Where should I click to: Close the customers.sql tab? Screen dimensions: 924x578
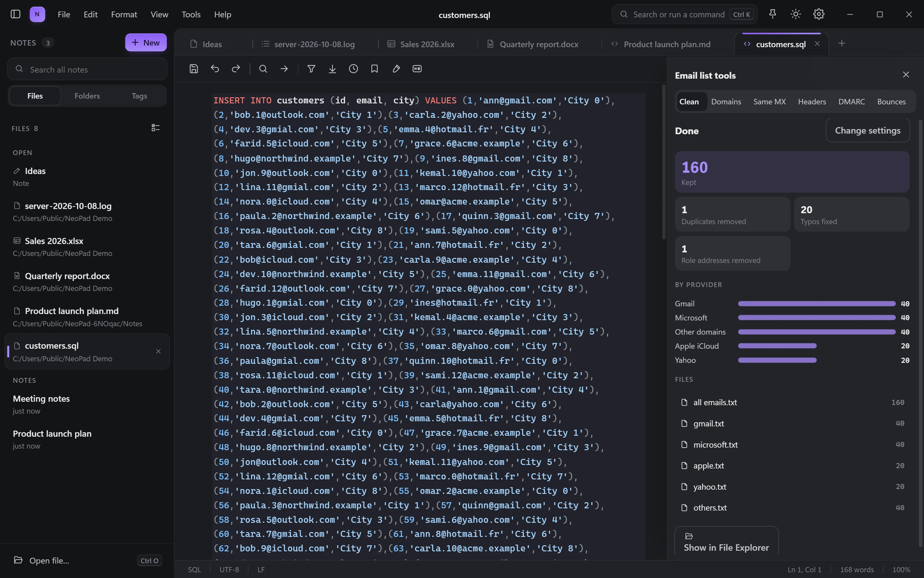pos(817,44)
